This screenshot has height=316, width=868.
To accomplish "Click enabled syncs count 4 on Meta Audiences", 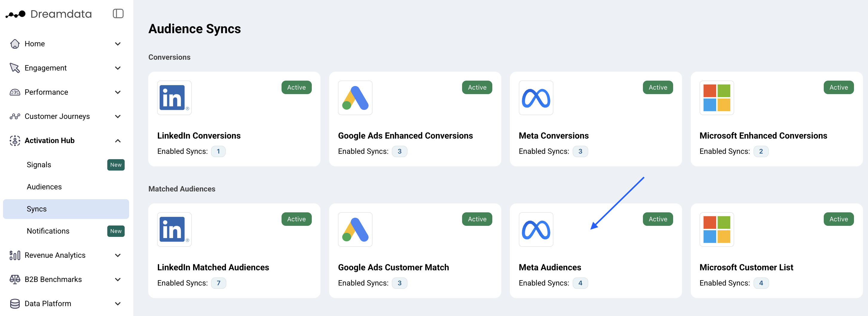I will (x=580, y=283).
